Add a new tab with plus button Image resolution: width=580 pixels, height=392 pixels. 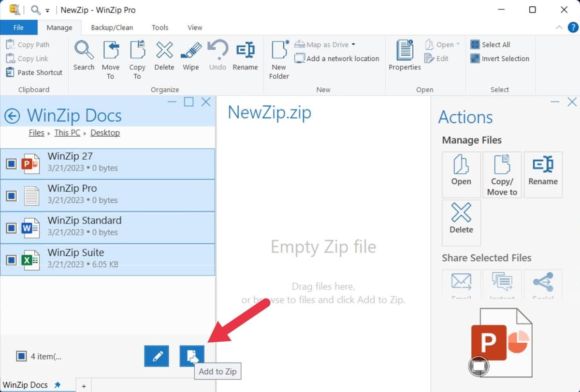coord(84,386)
